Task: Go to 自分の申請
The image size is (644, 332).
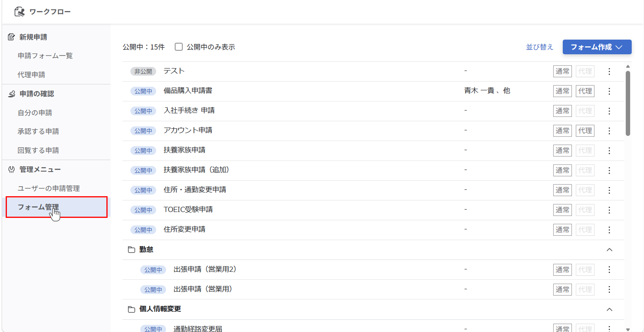Action: tap(35, 113)
